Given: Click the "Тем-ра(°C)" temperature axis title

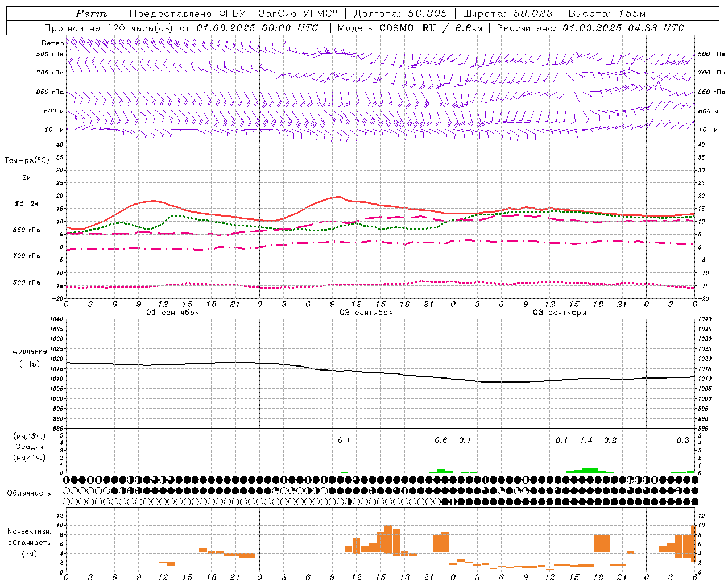Looking at the screenshot, I should (x=27, y=161).
